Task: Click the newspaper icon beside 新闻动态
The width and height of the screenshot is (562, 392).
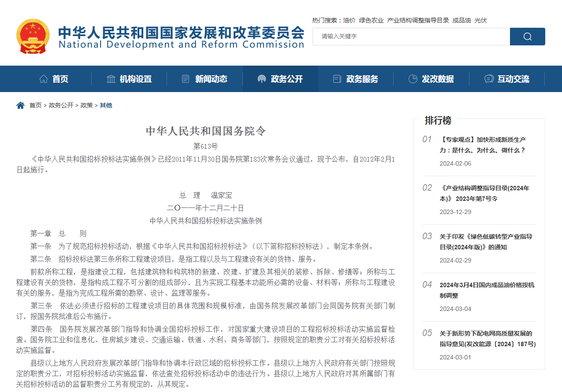Action: click(x=186, y=79)
